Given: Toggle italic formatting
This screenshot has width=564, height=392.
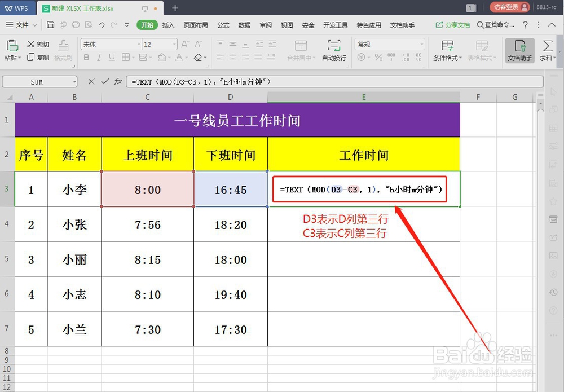Looking at the screenshot, I should [x=99, y=57].
